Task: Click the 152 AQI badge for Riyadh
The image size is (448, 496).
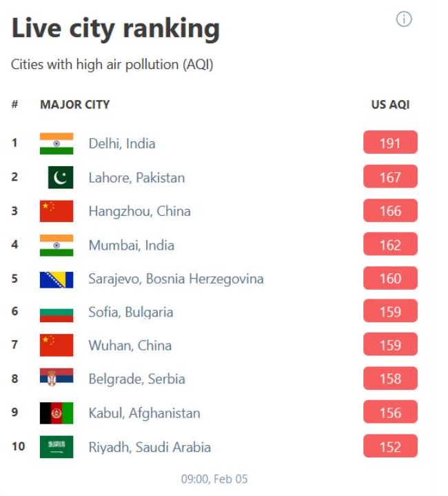Action: coord(391,446)
